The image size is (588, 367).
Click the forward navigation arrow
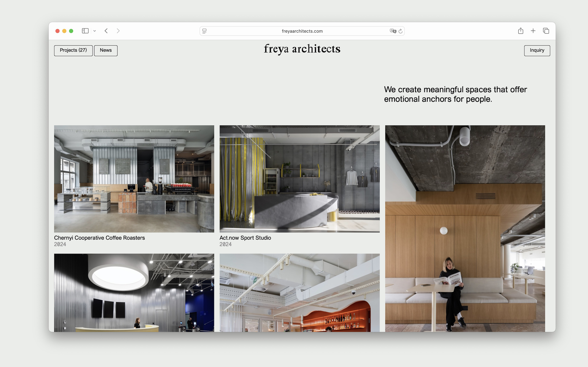(x=118, y=31)
